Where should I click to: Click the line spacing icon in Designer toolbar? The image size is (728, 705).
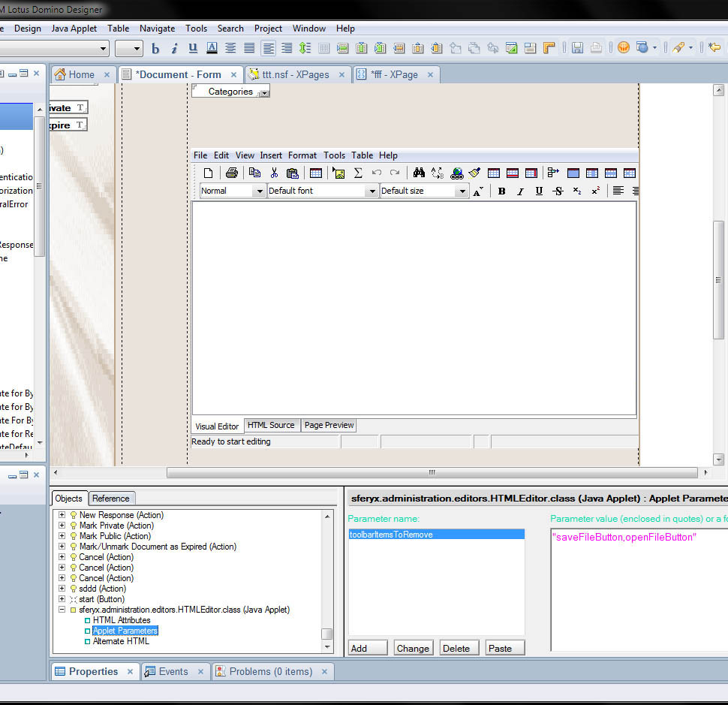tap(305, 48)
